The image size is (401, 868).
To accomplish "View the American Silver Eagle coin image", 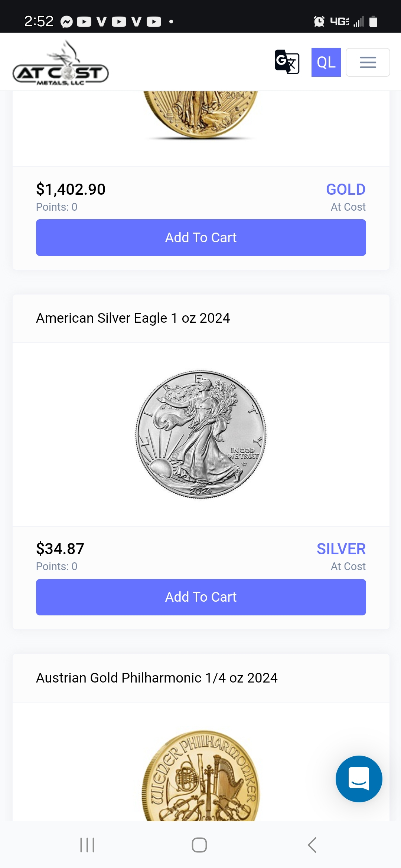I will (201, 434).
